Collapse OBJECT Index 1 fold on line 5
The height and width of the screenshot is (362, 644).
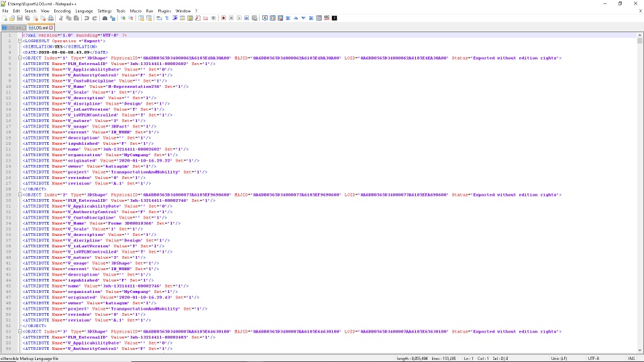click(19, 58)
